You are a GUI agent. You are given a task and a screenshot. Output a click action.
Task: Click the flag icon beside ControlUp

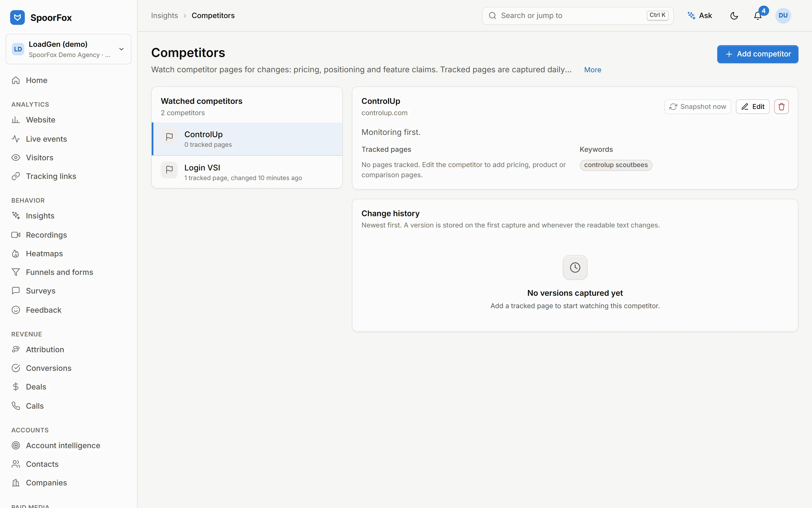169,137
